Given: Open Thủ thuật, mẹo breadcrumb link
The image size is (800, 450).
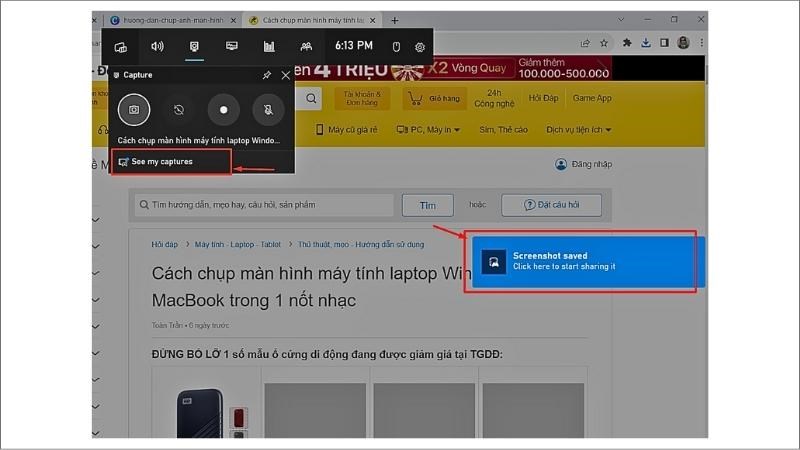Looking at the screenshot, I should coord(361,244).
